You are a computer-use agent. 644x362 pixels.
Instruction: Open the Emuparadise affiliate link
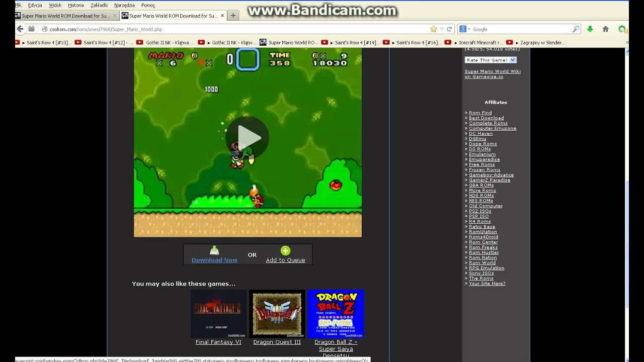pyautogui.click(x=484, y=159)
